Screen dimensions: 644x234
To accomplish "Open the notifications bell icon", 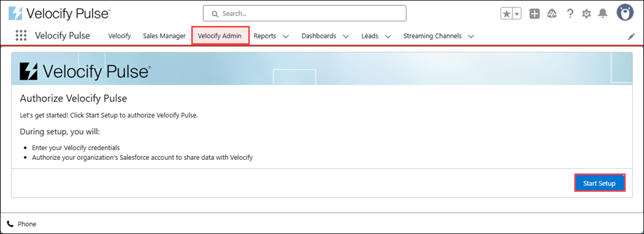I will 602,14.
